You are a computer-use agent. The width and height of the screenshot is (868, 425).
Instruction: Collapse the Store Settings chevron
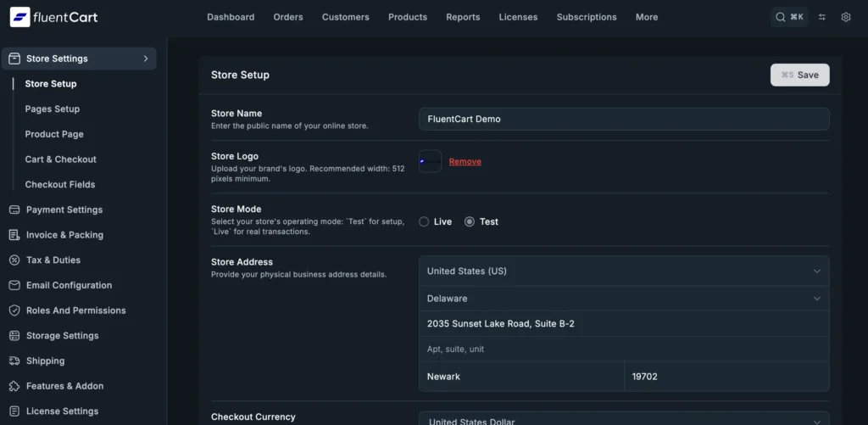(146, 59)
